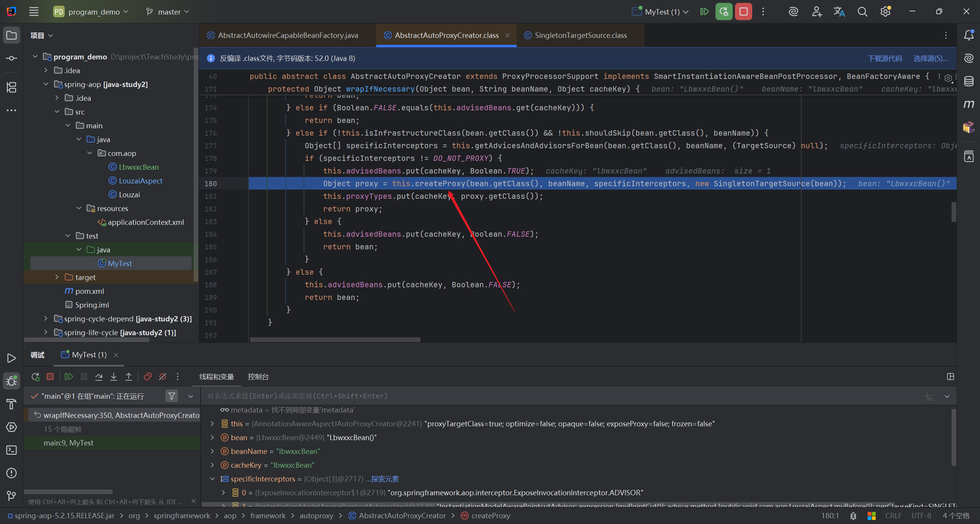Image resolution: width=980 pixels, height=524 pixels.
Task: Click the 选择源(S)... link
Action: click(931, 58)
